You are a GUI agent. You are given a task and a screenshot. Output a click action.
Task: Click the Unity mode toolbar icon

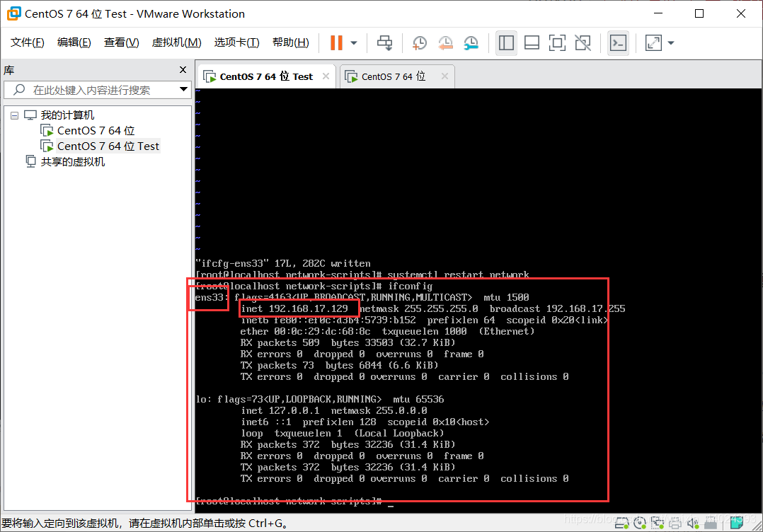point(583,42)
